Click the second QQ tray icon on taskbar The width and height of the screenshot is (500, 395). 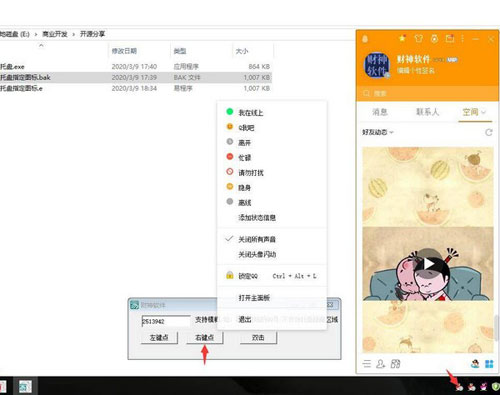(x=472, y=387)
